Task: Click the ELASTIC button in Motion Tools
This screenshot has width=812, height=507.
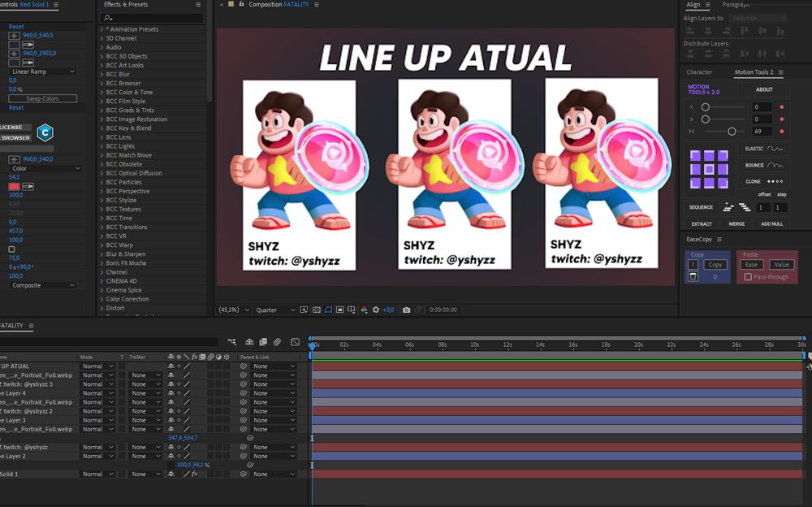Action: point(764,149)
